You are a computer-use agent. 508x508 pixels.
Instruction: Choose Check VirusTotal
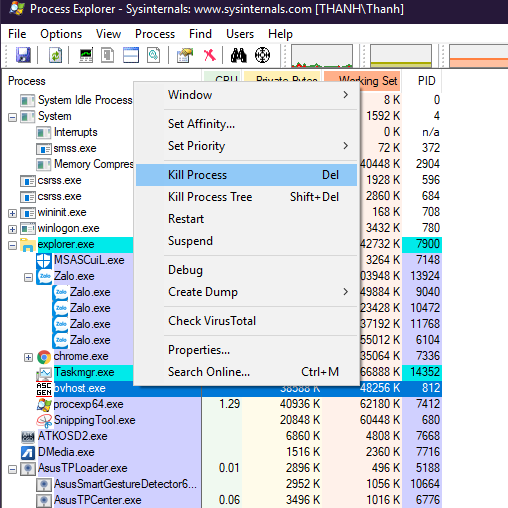pyautogui.click(x=246, y=321)
